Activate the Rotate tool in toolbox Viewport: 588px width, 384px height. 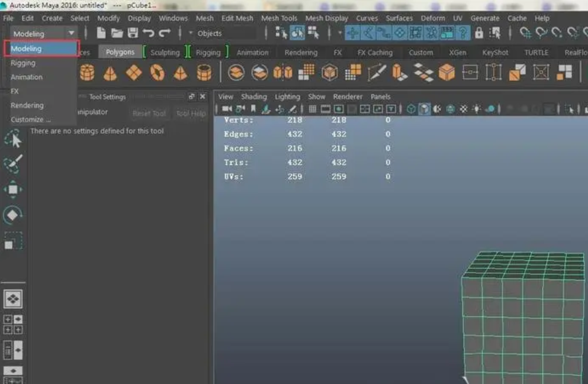[x=13, y=215]
